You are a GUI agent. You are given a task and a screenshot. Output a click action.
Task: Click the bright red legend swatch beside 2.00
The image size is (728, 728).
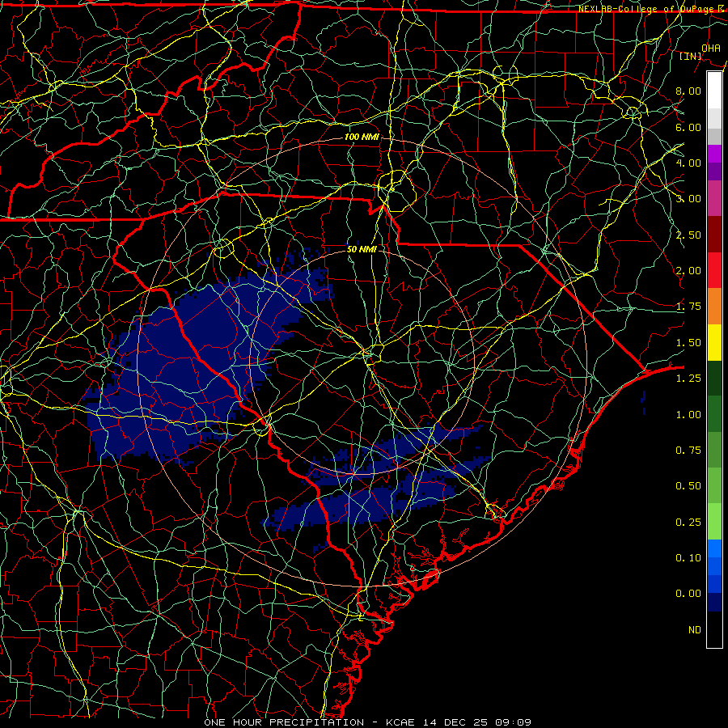click(714, 270)
